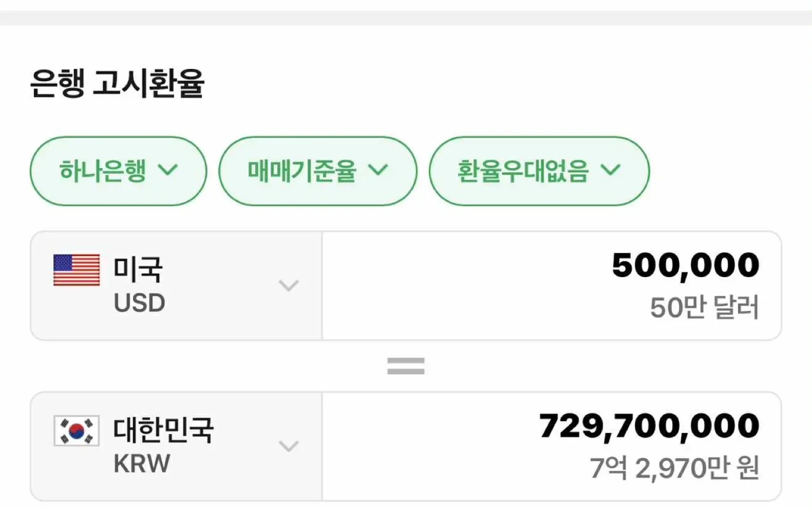Click the chevron in the 환율우대없음 pill
This screenshot has height=508, width=812.
click(x=610, y=170)
